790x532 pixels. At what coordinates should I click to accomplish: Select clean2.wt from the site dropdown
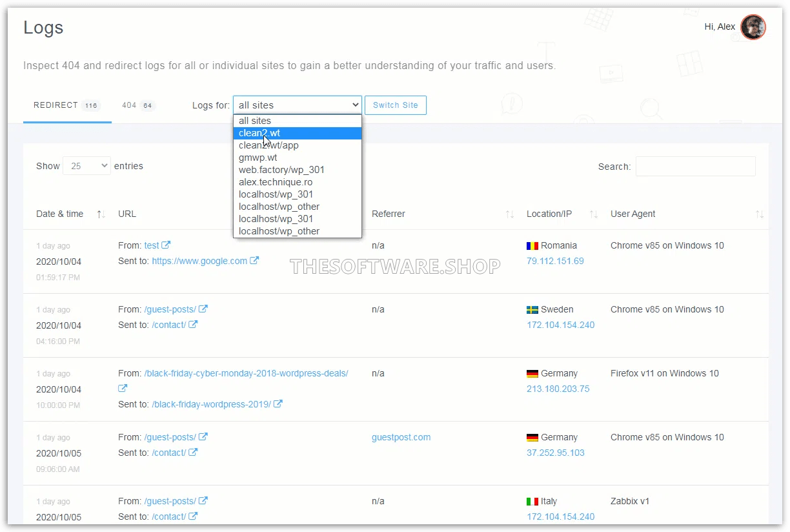tap(259, 133)
